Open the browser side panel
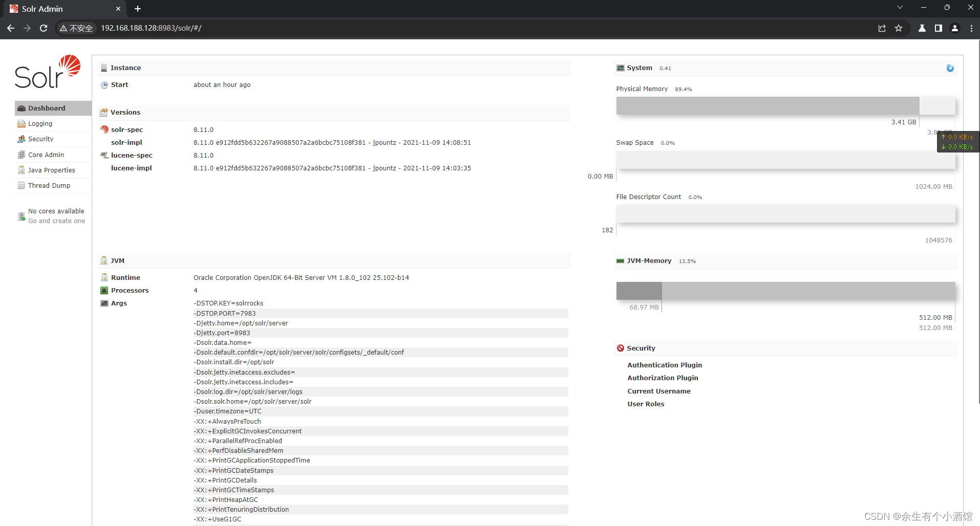The image size is (980, 526). click(x=939, y=28)
